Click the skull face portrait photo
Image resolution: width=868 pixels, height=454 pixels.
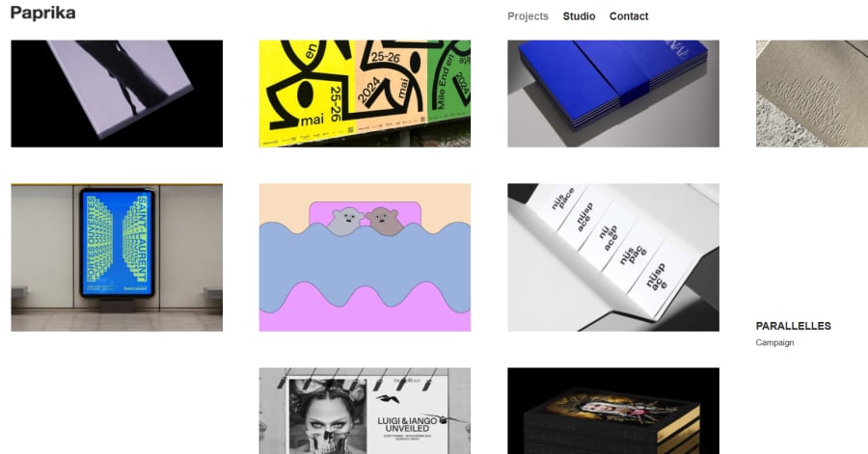[x=327, y=415]
